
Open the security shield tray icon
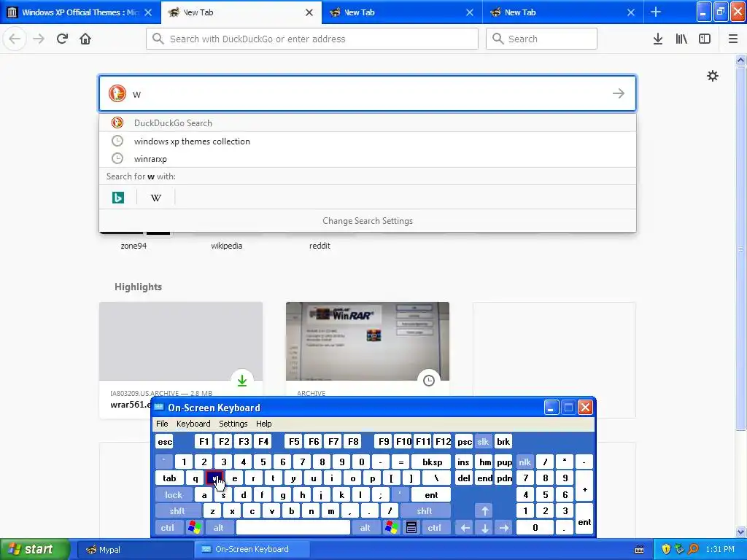[x=666, y=549]
